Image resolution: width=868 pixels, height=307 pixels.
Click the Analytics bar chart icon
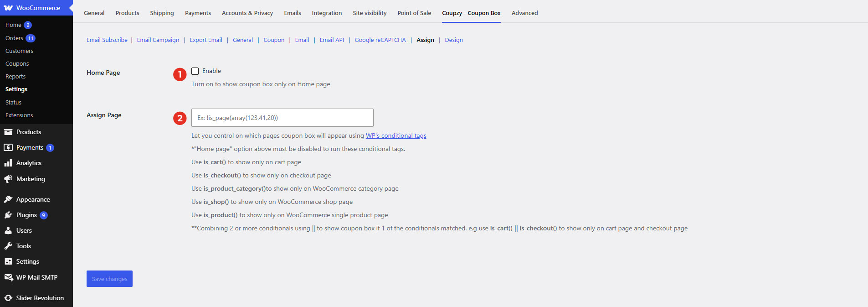point(8,163)
